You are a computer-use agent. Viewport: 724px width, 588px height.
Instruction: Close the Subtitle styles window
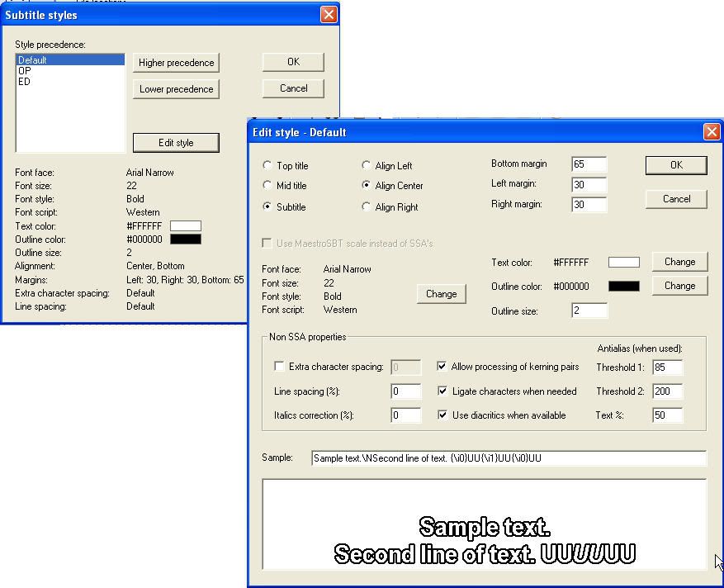(329, 15)
